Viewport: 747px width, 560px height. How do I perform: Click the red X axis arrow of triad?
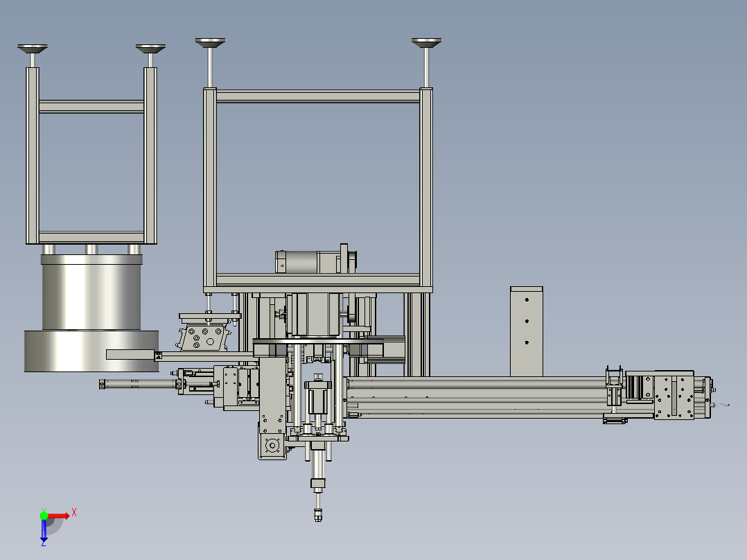[x=59, y=516]
